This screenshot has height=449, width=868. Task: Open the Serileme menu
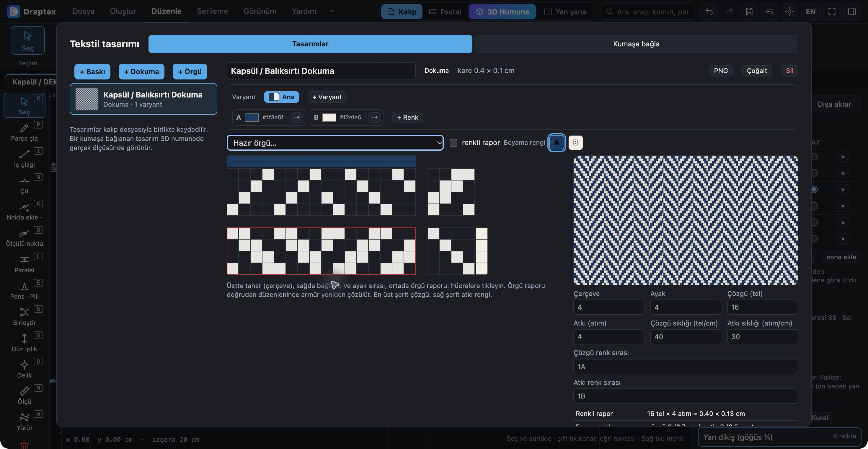[212, 11]
